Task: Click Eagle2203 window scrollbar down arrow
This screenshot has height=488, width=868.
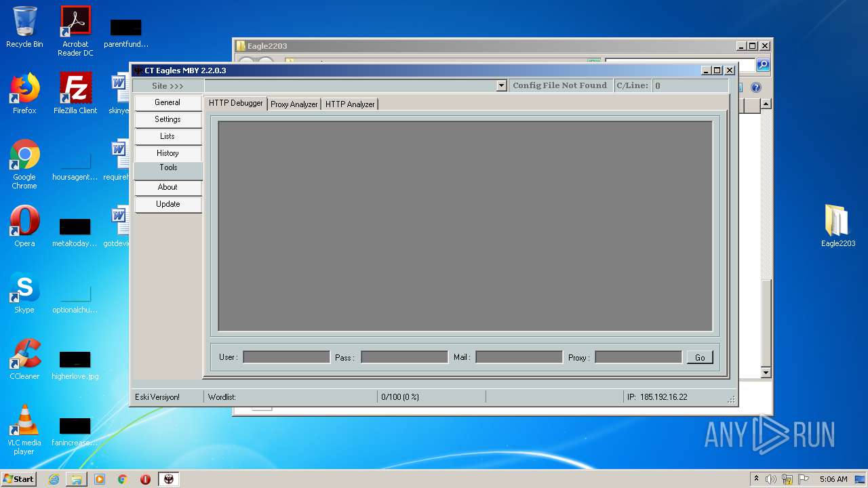Action: tap(766, 373)
